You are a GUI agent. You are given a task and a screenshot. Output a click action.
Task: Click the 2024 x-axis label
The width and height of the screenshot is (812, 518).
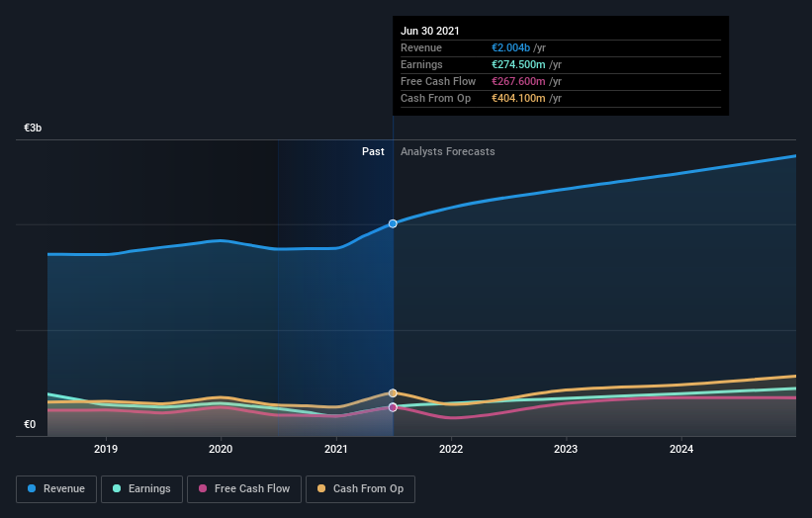[x=681, y=449]
